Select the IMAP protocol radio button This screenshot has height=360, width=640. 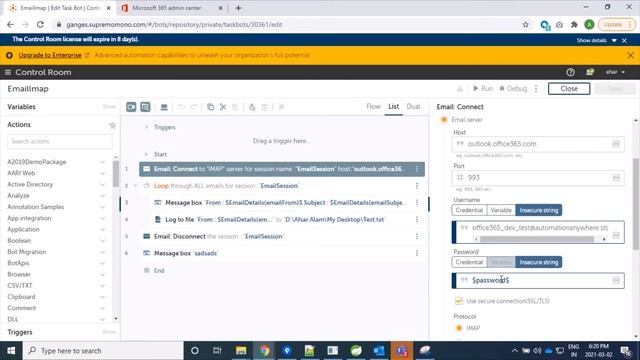[x=459, y=328]
